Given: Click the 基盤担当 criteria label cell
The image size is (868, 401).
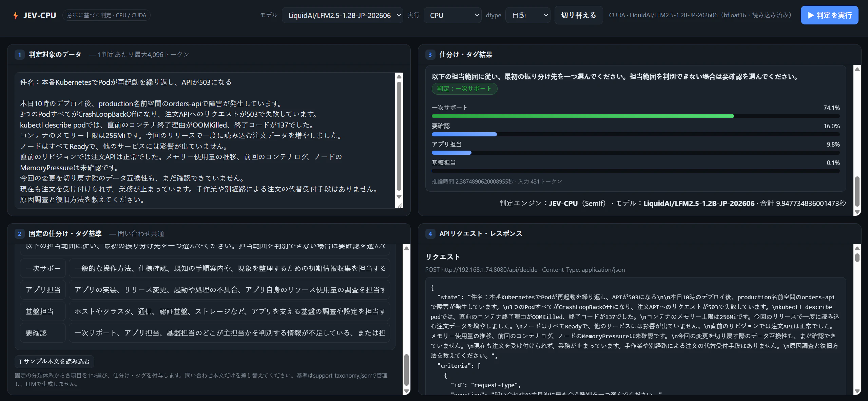Looking at the screenshot, I should point(43,311).
